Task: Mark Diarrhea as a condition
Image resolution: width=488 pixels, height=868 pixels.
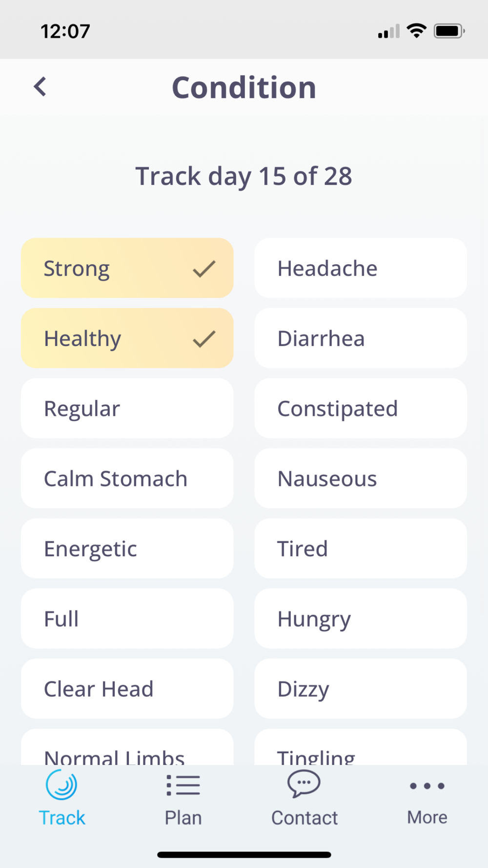Action: click(x=360, y=338)
